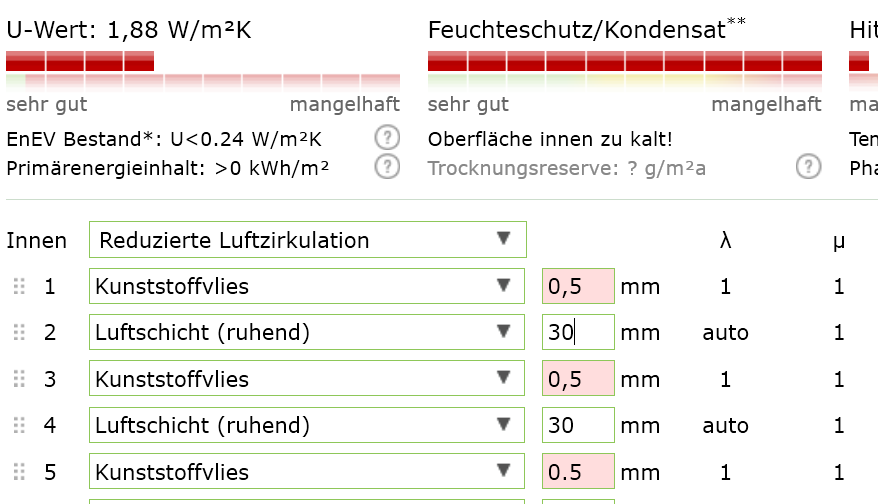Focus layer 2 thickness input 30

[x=578, y=333]
